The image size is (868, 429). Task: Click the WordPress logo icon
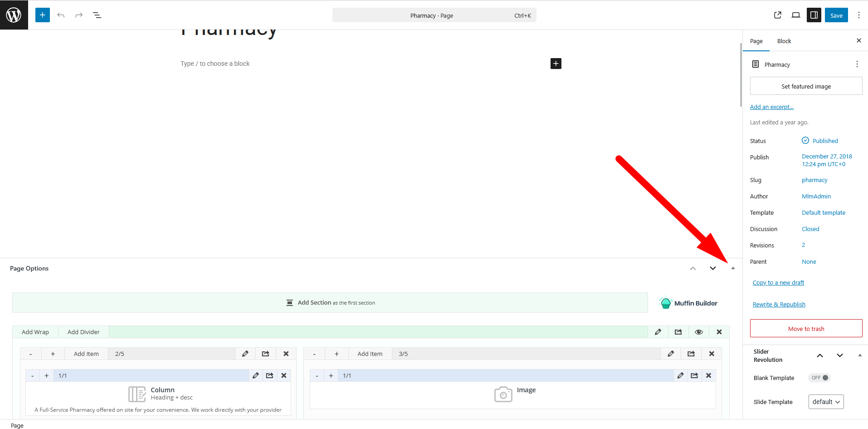click(x=14, y=15)
